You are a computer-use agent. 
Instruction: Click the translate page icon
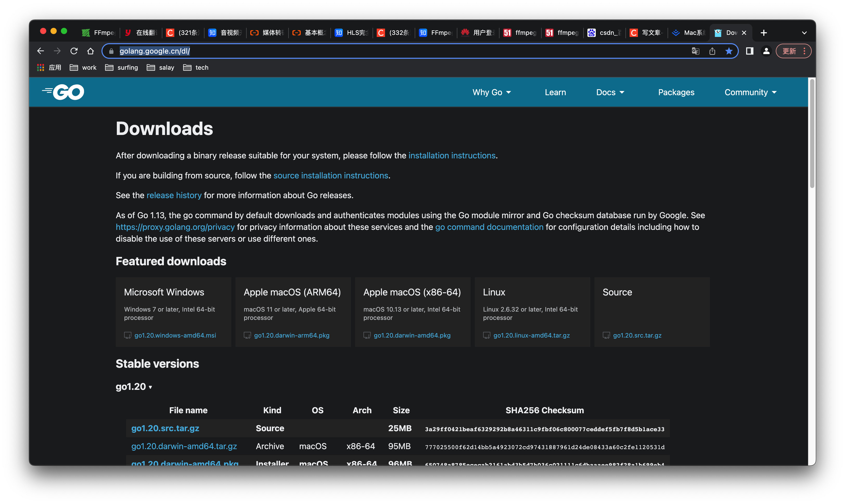(x=695, y=51)
